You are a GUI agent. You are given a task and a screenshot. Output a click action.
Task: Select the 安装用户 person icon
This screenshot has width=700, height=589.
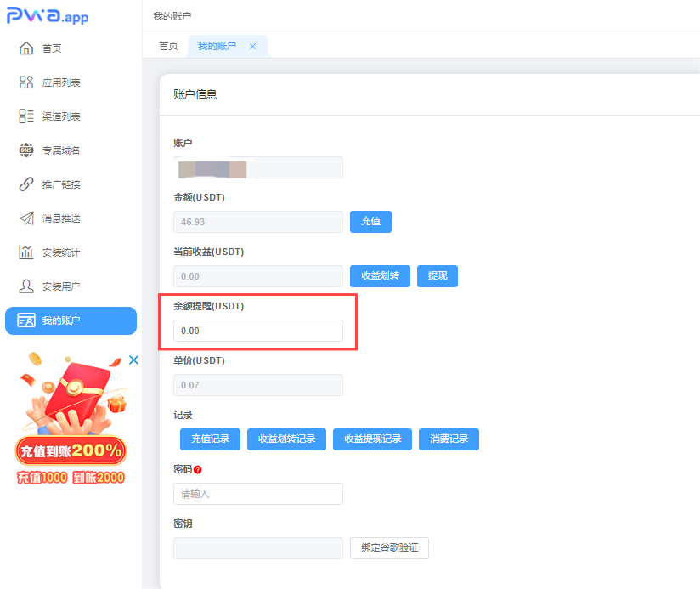coord(26,286)
